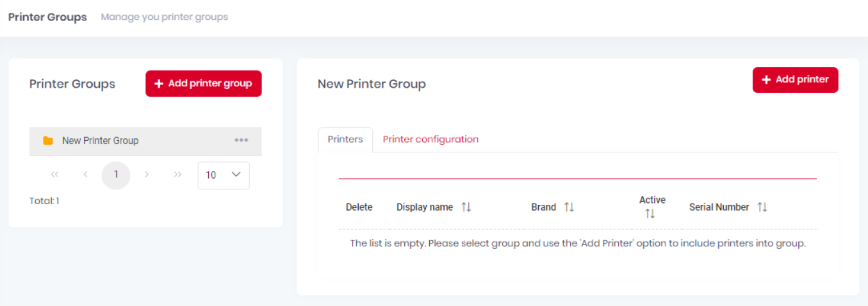This screenshot has height=306, width=868.
Task: Expand the page size chevron
Action: pos(236,175)
